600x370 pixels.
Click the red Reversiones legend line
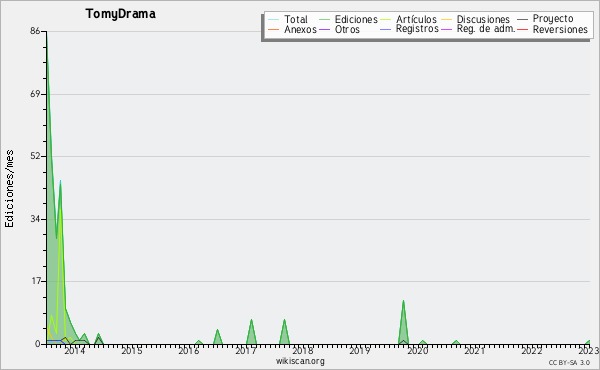(522, 29)
